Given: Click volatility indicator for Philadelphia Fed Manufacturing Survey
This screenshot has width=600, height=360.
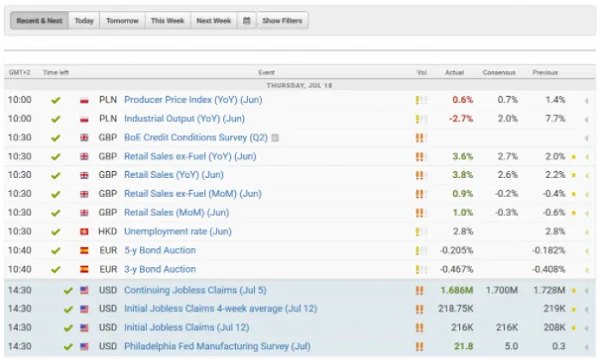Looking at the screenshot, I should 420,347.
